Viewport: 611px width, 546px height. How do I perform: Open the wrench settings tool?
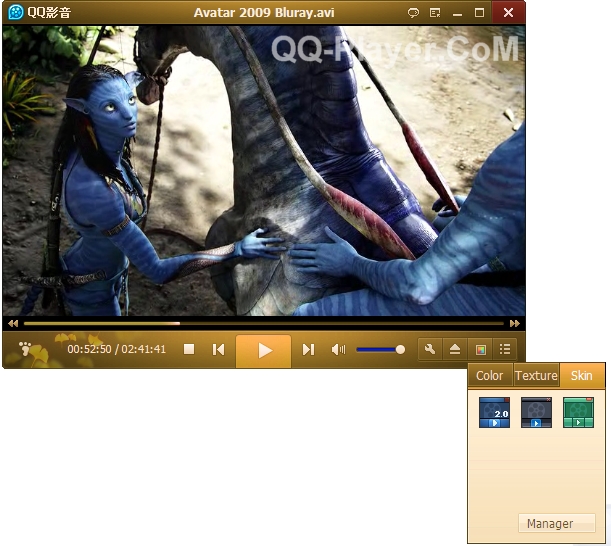click(x=430, y=349)
